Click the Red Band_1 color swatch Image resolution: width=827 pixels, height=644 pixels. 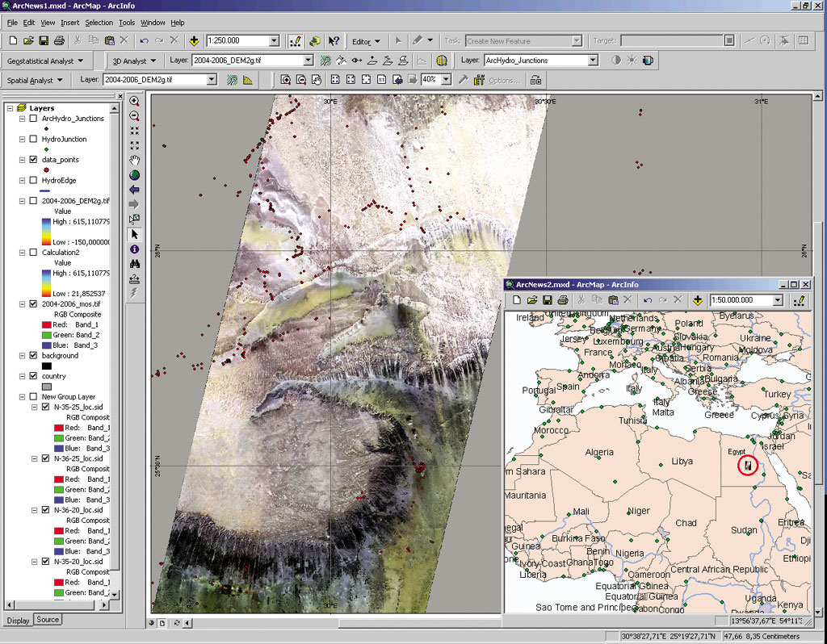(x=46, y=324)
